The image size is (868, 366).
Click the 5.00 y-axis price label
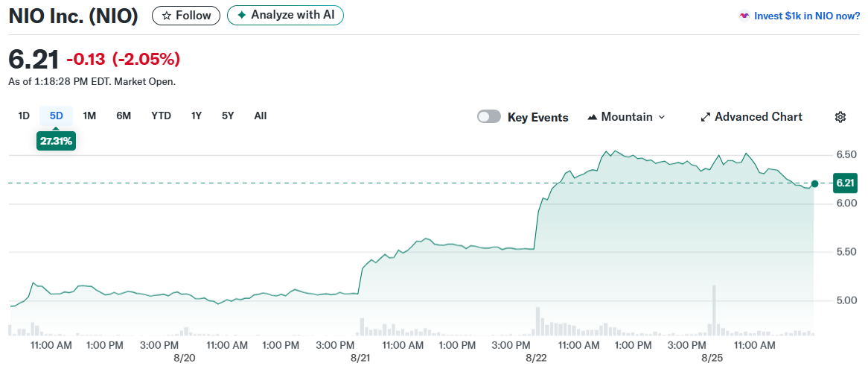(847, 300)
